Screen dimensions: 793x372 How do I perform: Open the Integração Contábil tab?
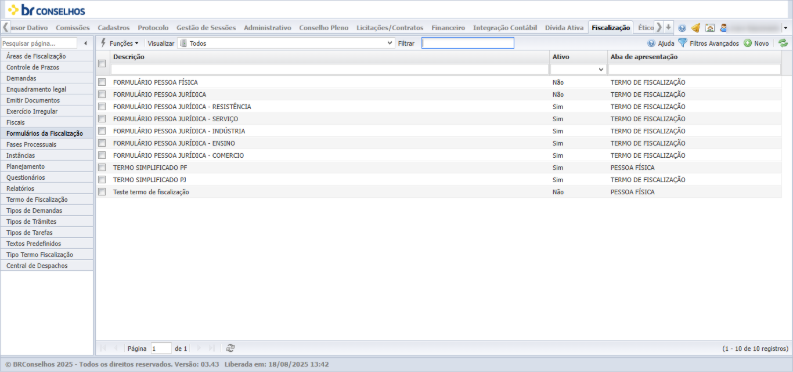pyautogui.click(x=505, y=28)
